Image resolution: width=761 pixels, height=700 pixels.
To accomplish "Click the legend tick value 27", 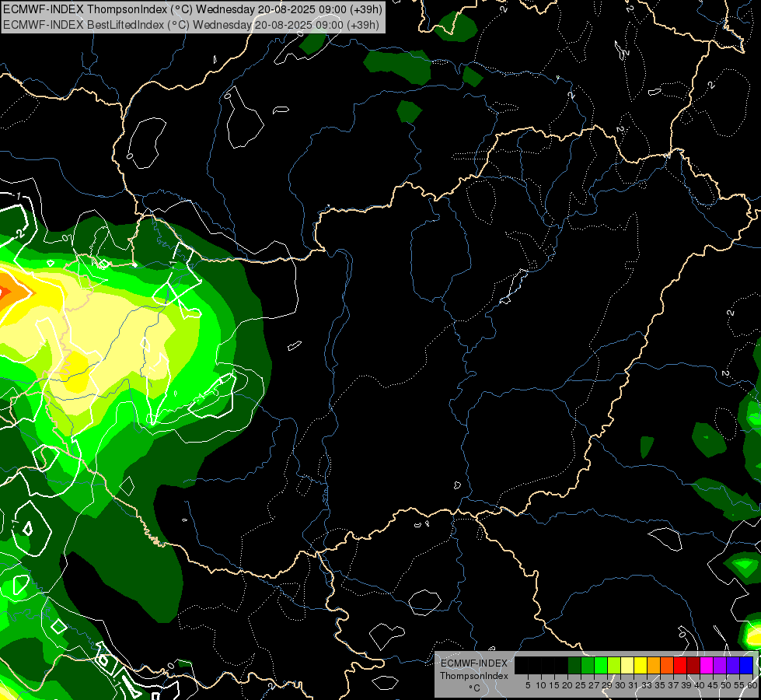I will click(594, 685).
